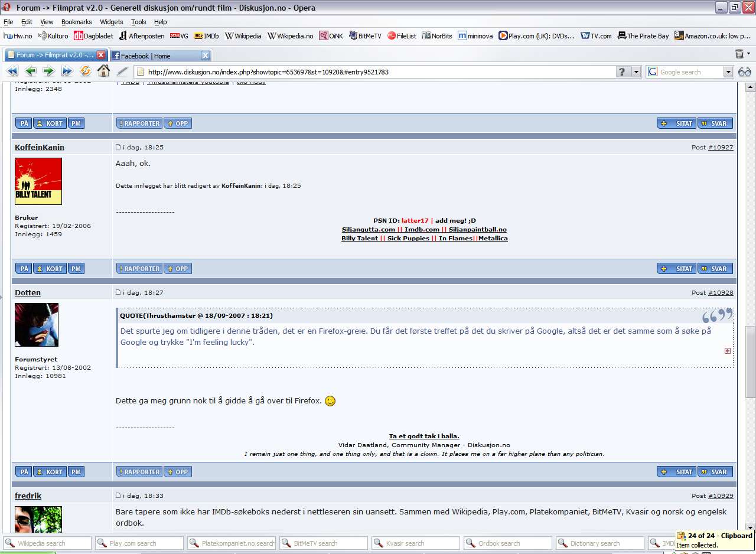This screenshot has width=756, height=554.
Task: Open the OiNK bookmark
Action: 331,35
